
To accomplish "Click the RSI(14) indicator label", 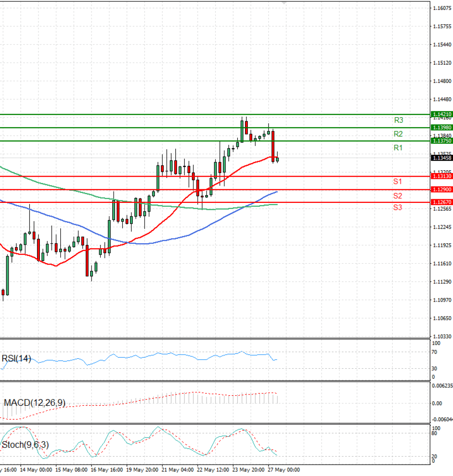I will [16, 359].
